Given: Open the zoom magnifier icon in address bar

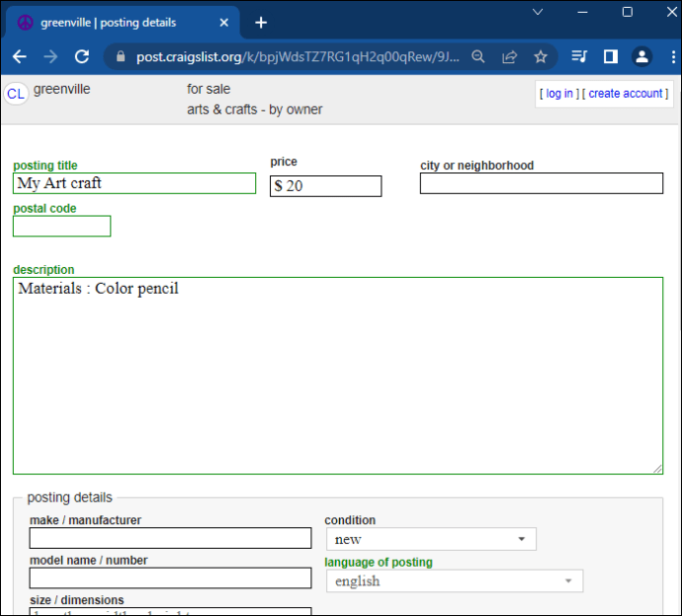Looking at the screenshot, I should [x=478, y=56].
